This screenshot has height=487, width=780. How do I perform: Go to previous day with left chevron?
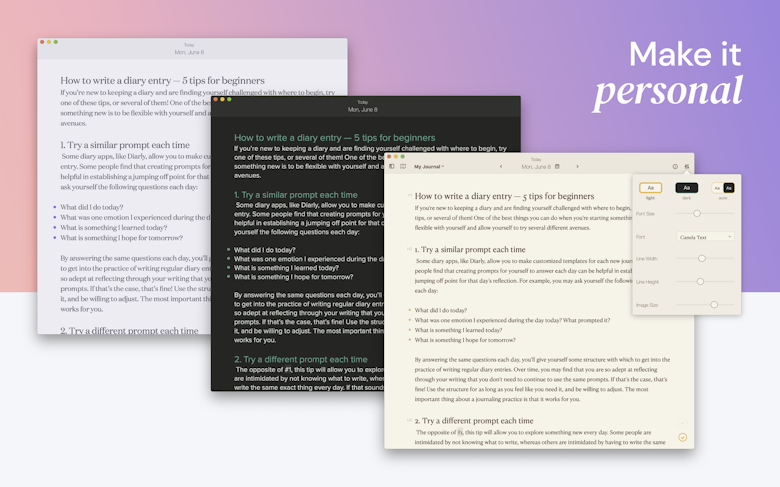pos(501,167)
